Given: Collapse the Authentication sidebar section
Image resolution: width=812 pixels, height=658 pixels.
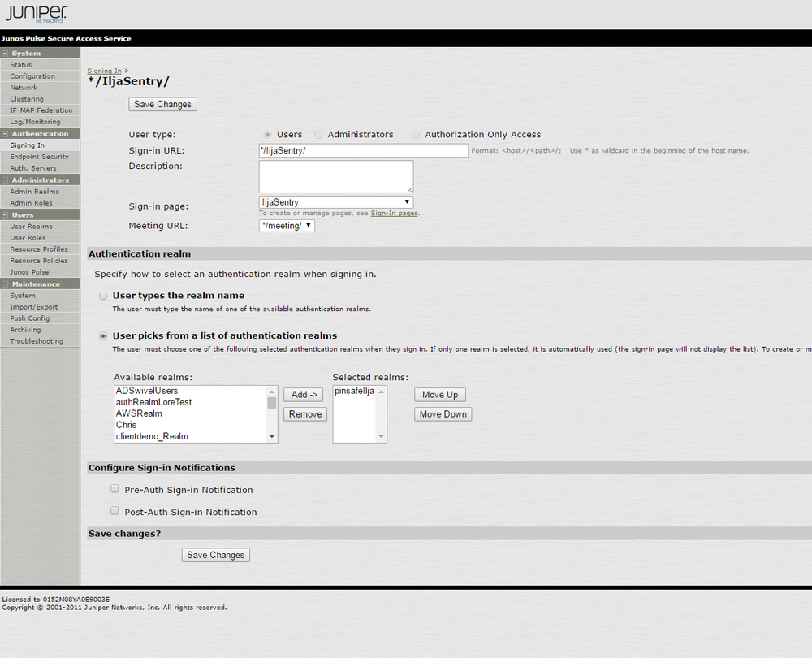Looking at the screenshot, I should (x=6, y=134).
